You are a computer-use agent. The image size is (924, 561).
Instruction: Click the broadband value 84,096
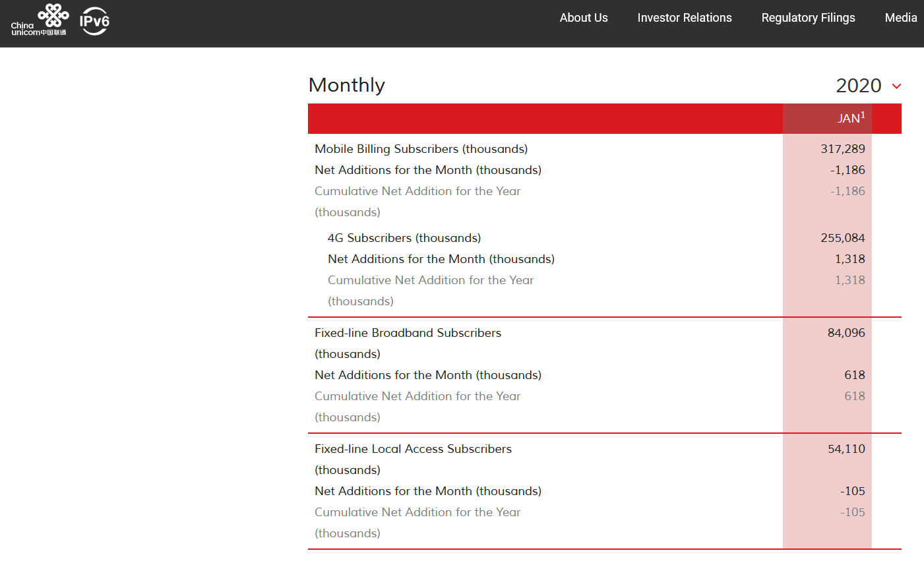click(846, 333)
